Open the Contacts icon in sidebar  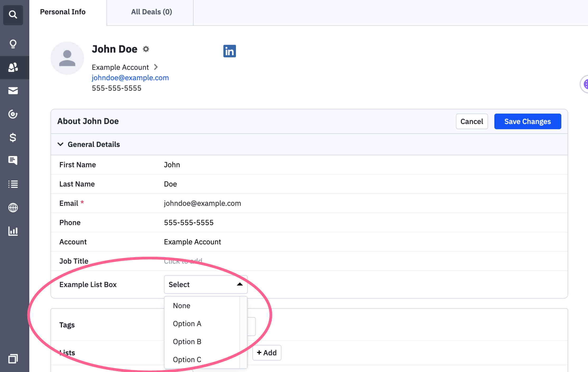click(13, 67)
